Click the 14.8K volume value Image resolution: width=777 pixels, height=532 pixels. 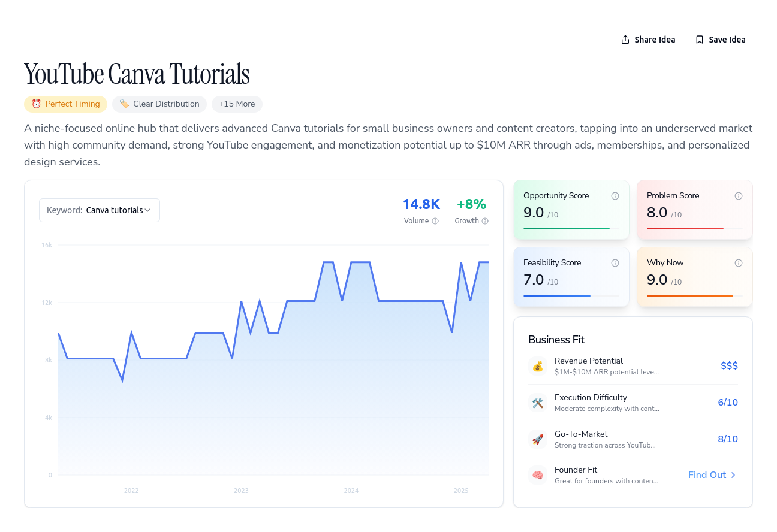tap(421, 204)
